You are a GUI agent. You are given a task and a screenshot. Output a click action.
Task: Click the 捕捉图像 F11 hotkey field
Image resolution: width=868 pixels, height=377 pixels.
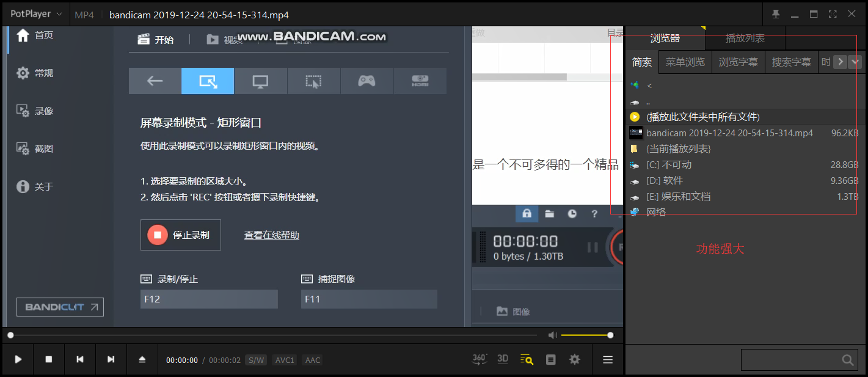369,299
